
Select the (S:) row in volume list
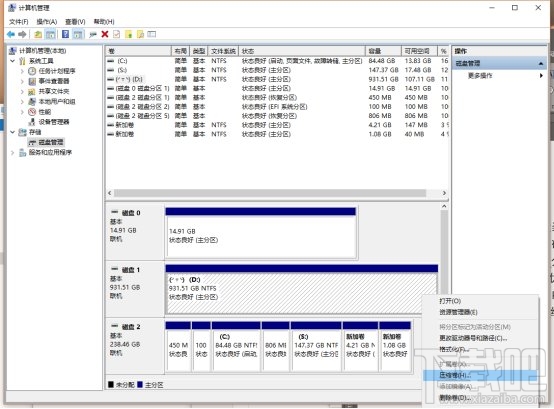click(277, 70)
